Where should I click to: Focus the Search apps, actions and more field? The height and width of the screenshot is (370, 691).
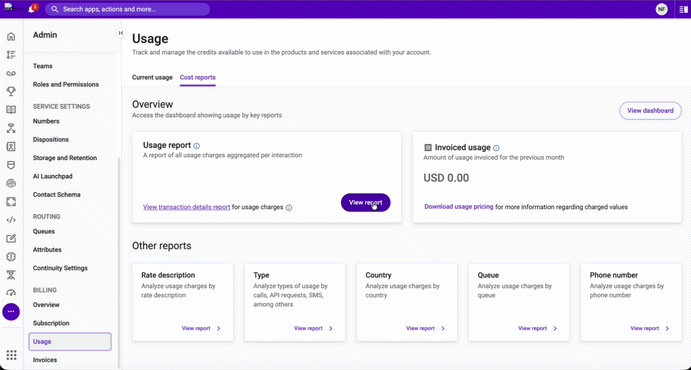coord(128,9)
